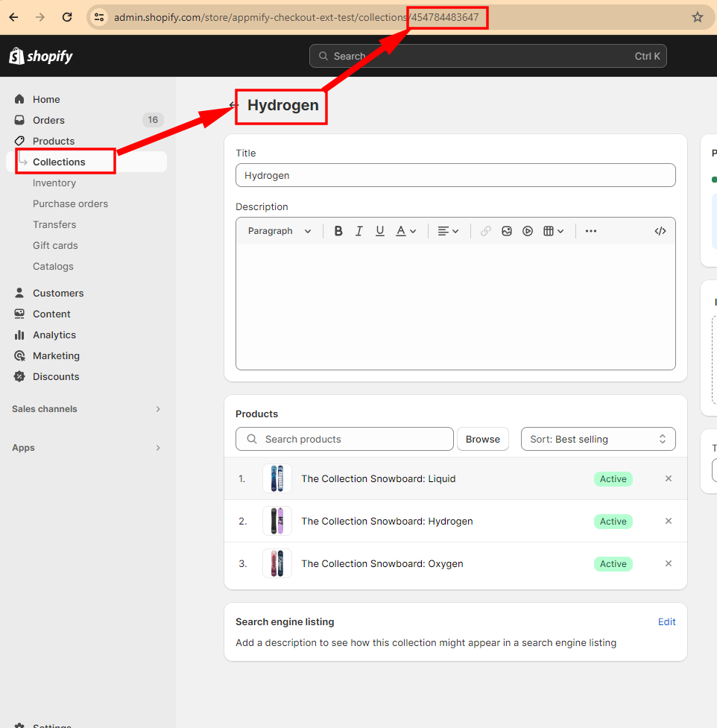
Task: Open Analytics in the sidebar
Action: pyautogui.click(x=54, y=335)
